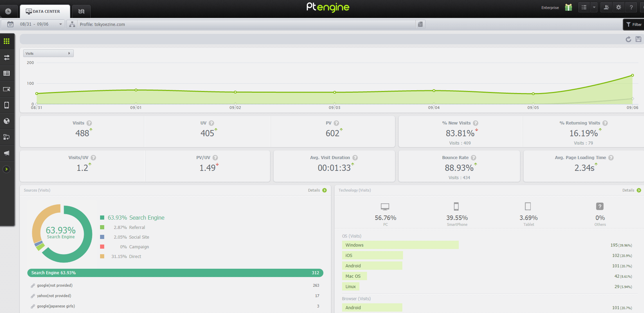
Task: Click the refresh icon above the chart
Action: pos(628,39)
